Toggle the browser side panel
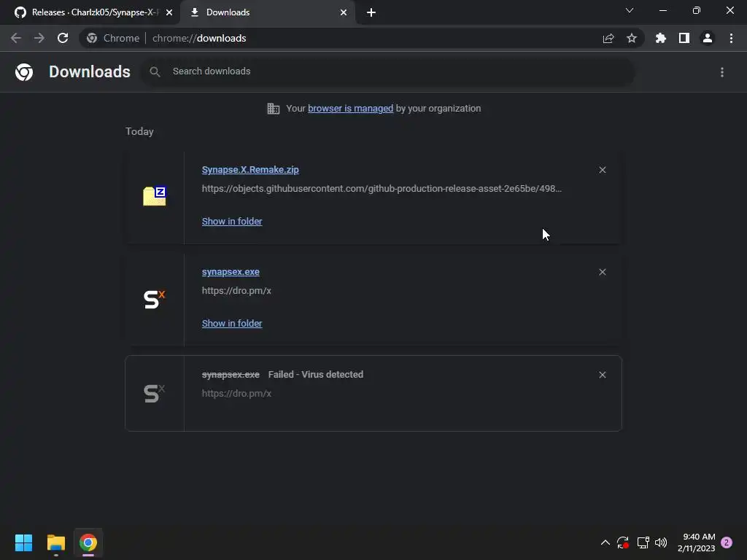Screen dimensions: 747x560 tap(684, 38)
